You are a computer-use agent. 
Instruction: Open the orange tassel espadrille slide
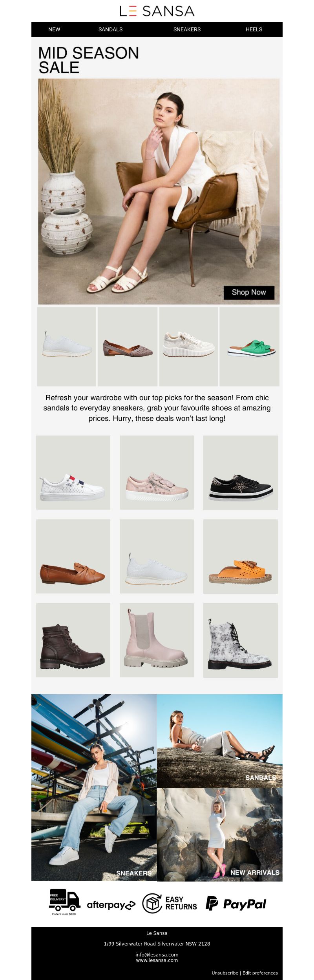(x=240, y=556)
